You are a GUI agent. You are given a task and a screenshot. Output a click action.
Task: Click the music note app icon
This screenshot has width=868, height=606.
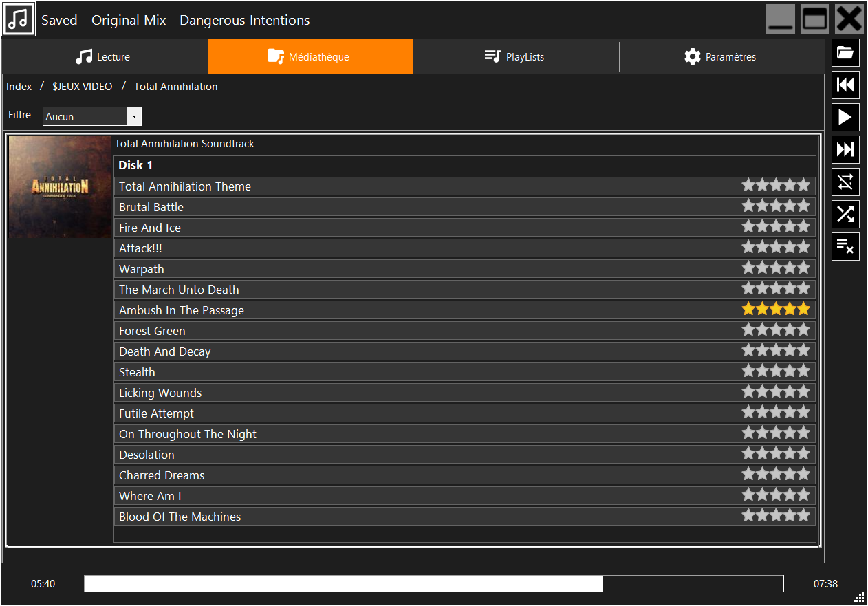pos(19,19)
